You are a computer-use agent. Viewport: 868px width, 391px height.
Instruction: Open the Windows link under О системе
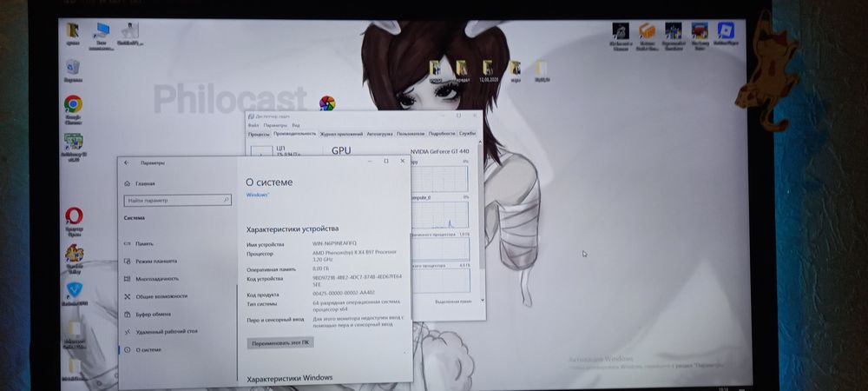(x=258, y=195)
